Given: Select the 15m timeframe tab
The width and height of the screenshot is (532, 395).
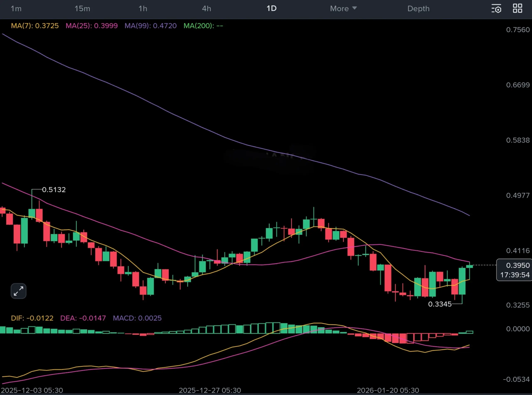Looking at the screenshot, I should (x=82, y=9).
